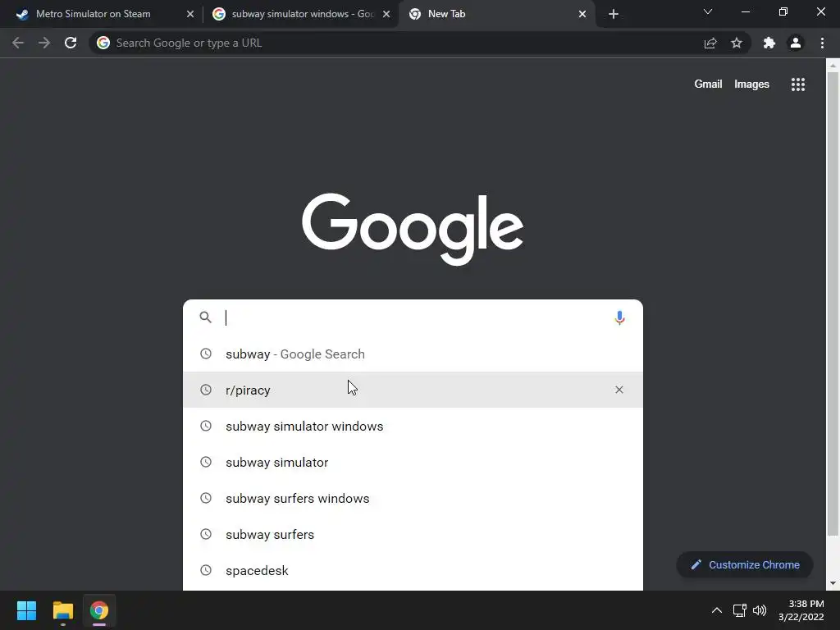Click the Google logo
Image resolution: width=840 pixels, height=630 pixels.
tap(413, 229)
